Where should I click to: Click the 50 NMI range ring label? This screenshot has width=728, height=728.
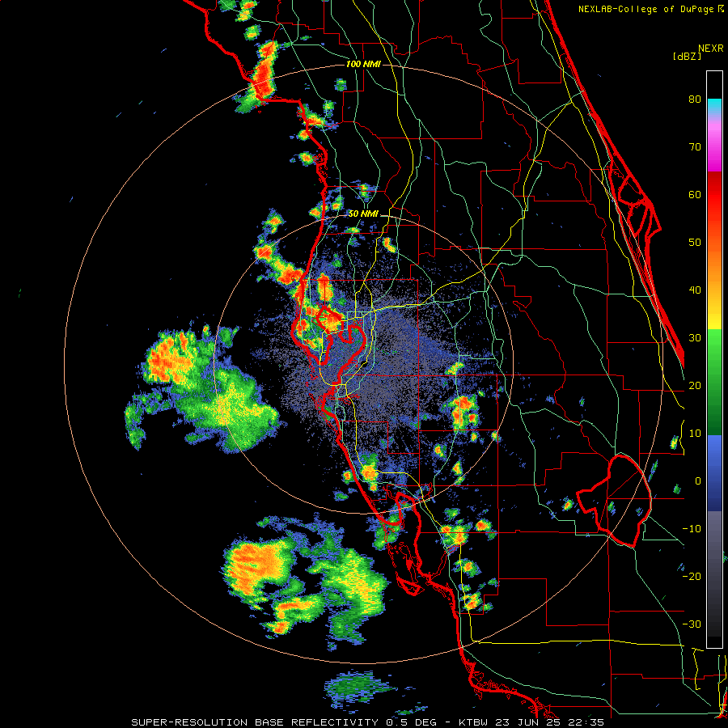363,214
